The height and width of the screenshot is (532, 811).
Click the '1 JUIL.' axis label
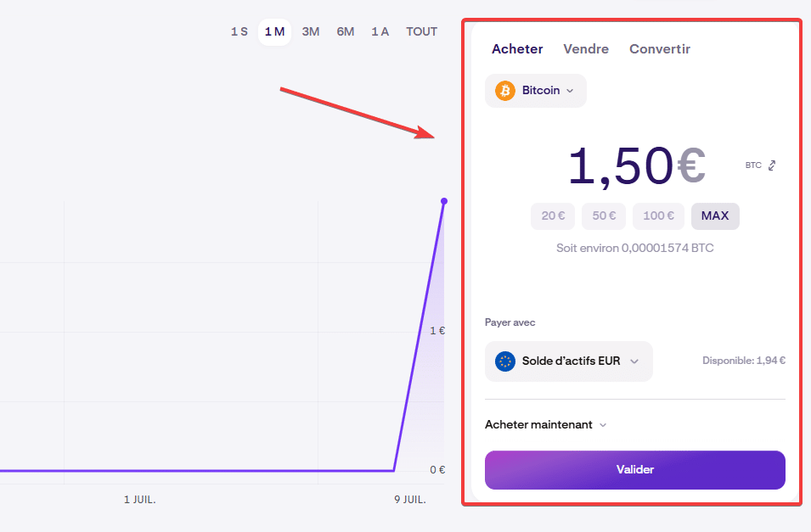(x=139, y=500)
